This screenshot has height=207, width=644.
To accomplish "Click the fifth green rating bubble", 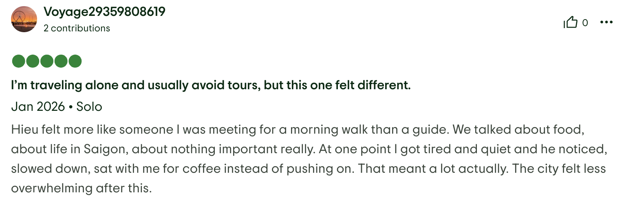I will click(x=75, y=61).
